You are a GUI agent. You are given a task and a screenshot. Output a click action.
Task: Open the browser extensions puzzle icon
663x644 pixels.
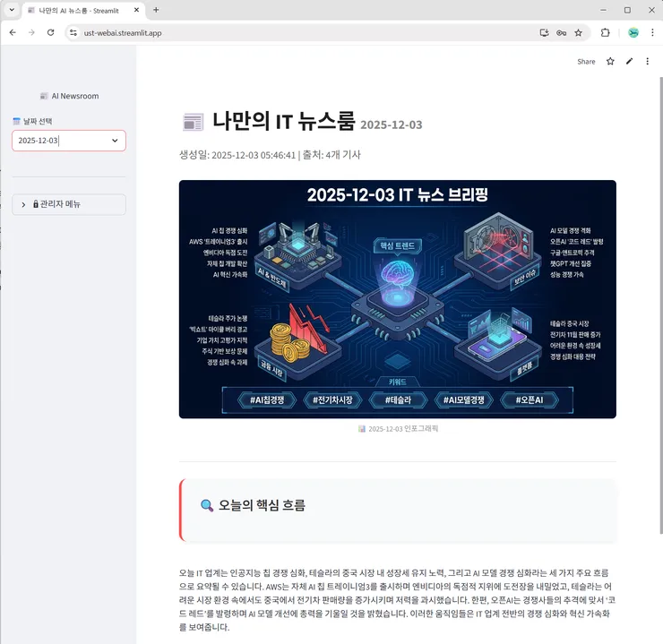coord(605,32)
